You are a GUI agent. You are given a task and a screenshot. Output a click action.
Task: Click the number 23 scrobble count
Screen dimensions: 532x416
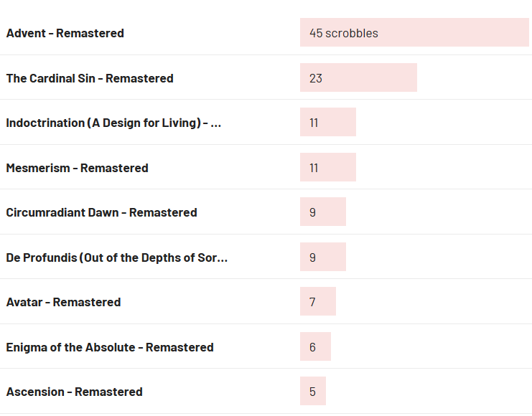pos(315,78)
